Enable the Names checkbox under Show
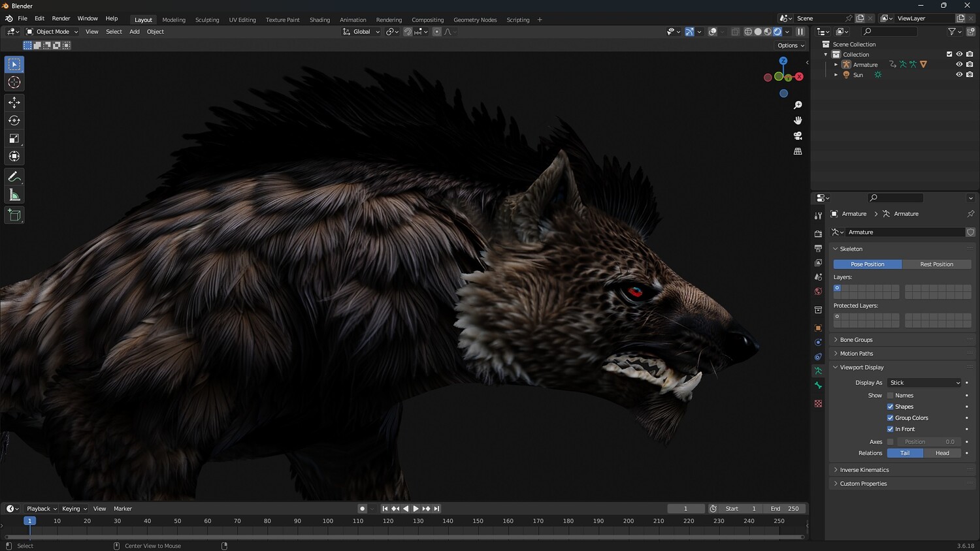 [x=890, y=396]
